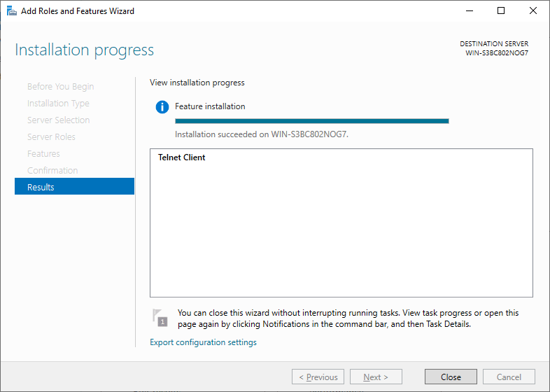Click the installation progress bar
This screenshot has height=392, width=550.
[312, 121]
